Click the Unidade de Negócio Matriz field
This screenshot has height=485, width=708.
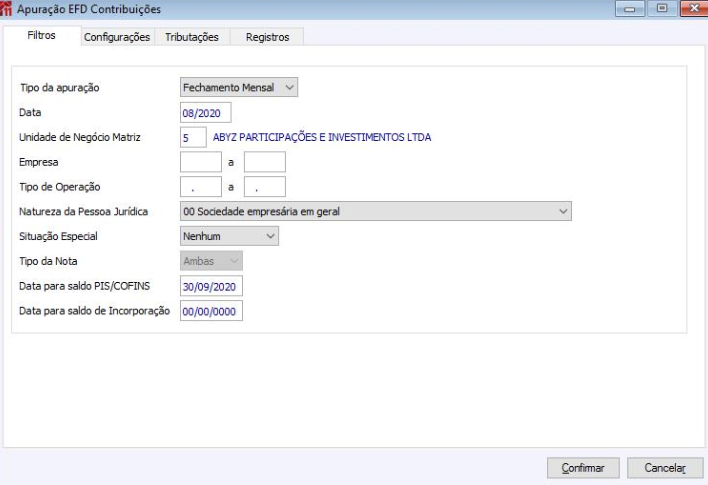(193, 137)
